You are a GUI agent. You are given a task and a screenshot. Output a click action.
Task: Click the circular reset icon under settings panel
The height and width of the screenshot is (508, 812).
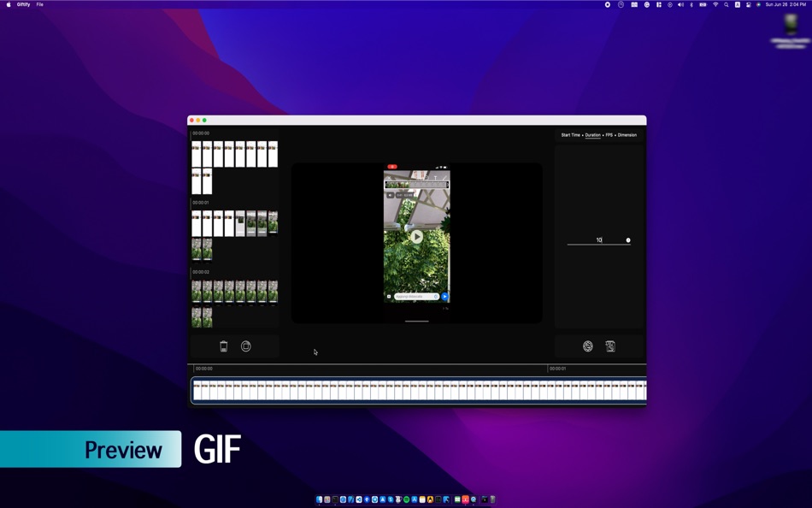pyautogui.click(x=588, y=346)
